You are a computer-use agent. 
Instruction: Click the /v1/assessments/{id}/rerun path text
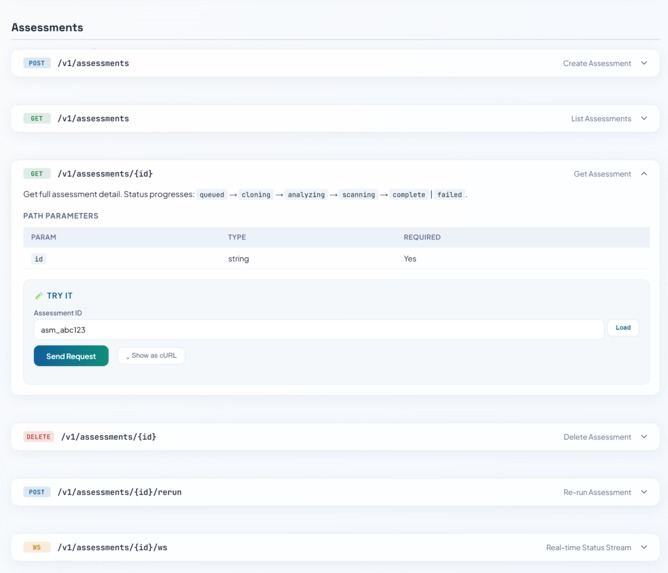(x=120, y=492)
